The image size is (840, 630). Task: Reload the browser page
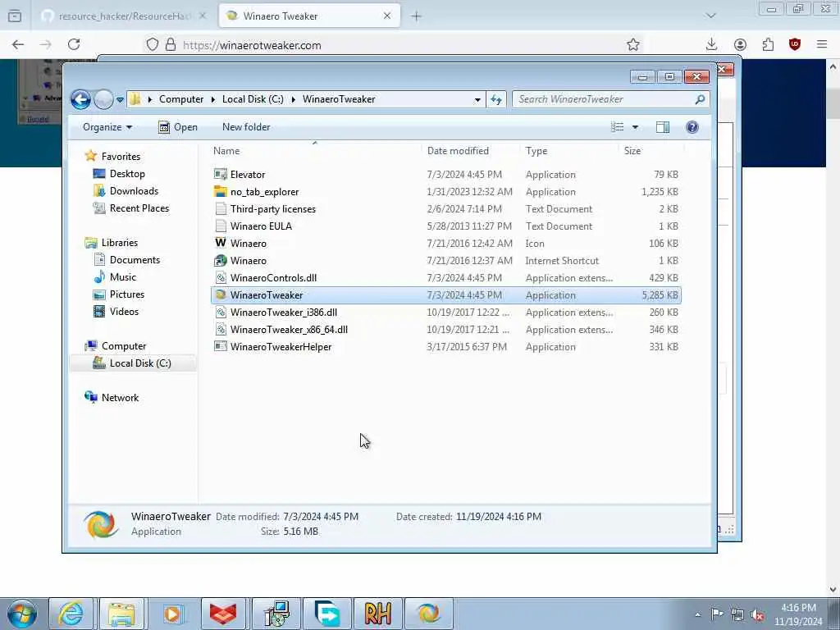(x=74, y=44)
